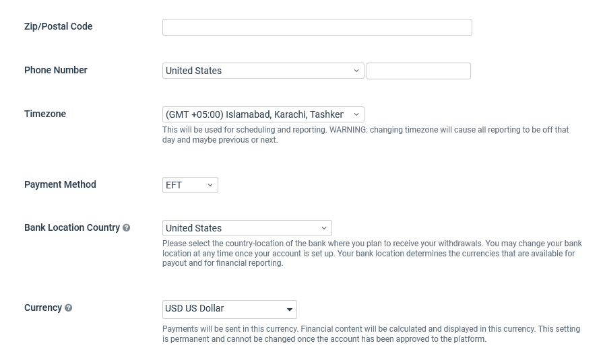
Task: Click the Currency label text
Action: pyautogui.click(x=43, y=308)
